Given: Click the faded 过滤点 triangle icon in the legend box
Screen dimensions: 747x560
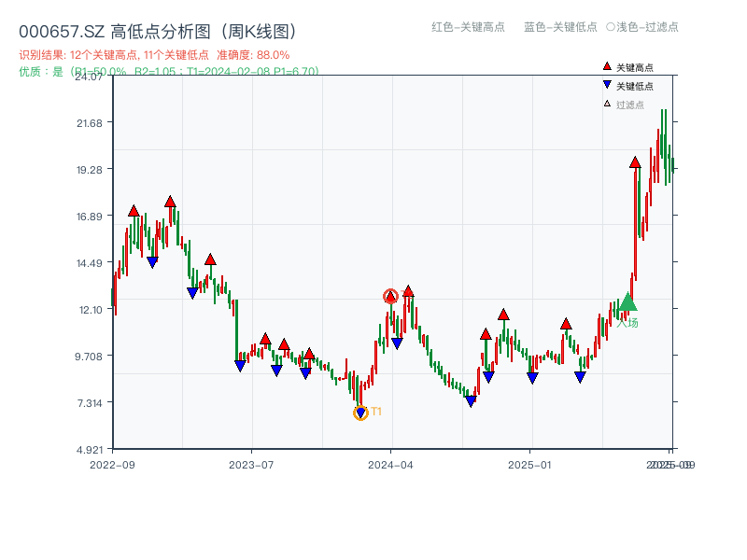Looking at the screenshot, I should pyautogui.click(x=606, y=105).
